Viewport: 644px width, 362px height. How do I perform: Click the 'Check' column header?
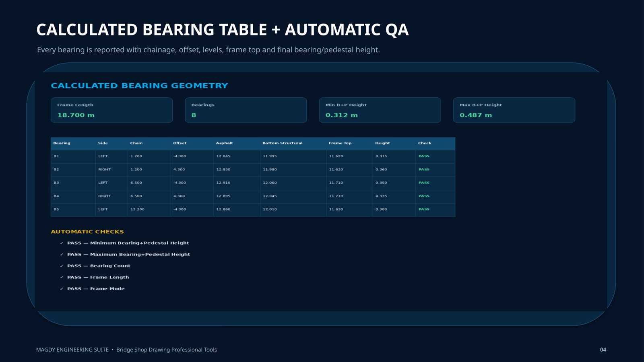tap(425, 143)
